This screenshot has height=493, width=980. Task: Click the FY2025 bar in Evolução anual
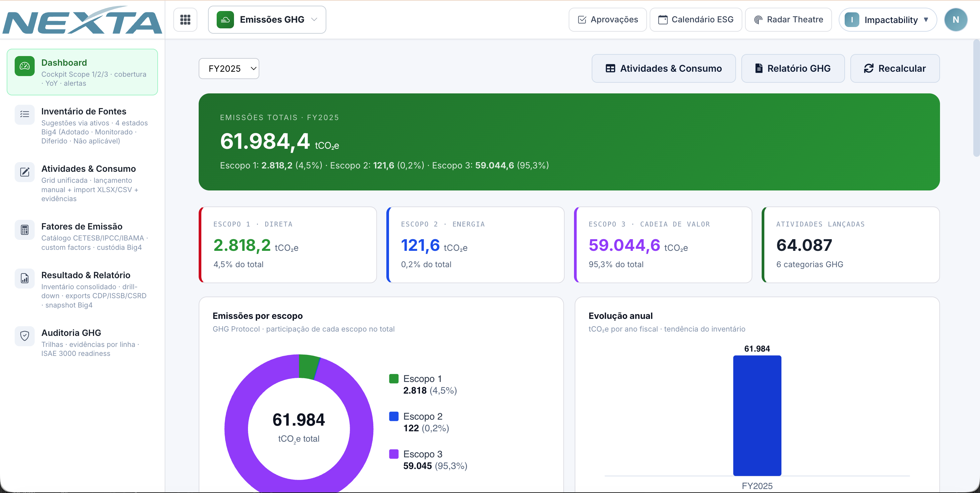click(757, 415)
